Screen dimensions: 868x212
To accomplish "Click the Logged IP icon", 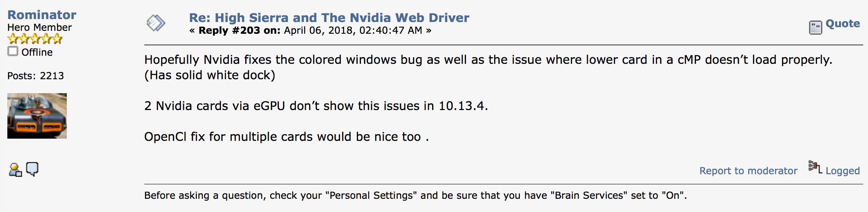I will click(815, 167).
